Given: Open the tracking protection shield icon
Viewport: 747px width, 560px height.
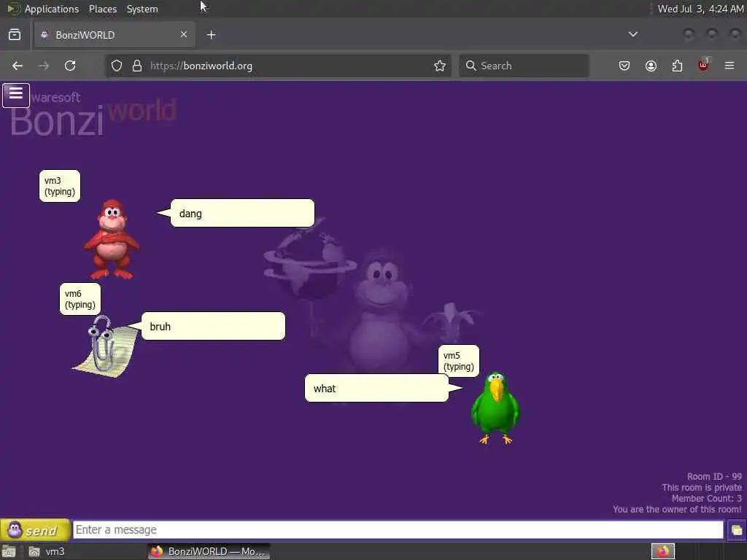Looking at the screenshot, I should 117,66.
